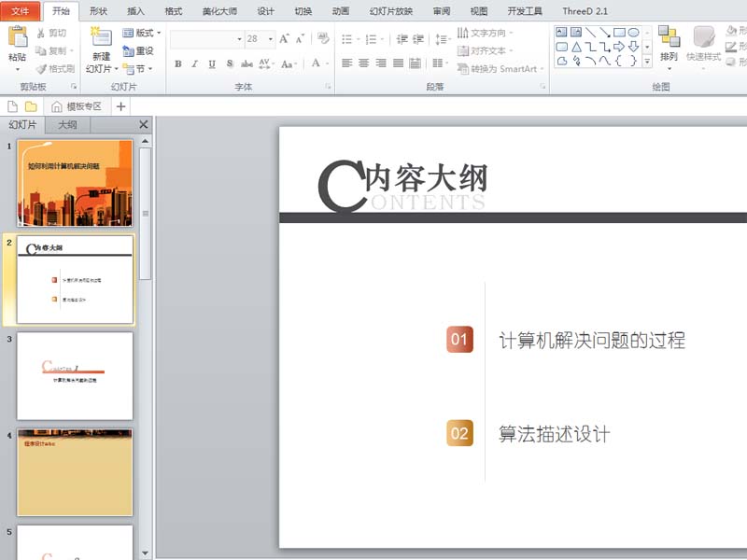Click the New Slide (新建幻灯片) icon
This screenshot has height=560, width=747.
(101, 37)
